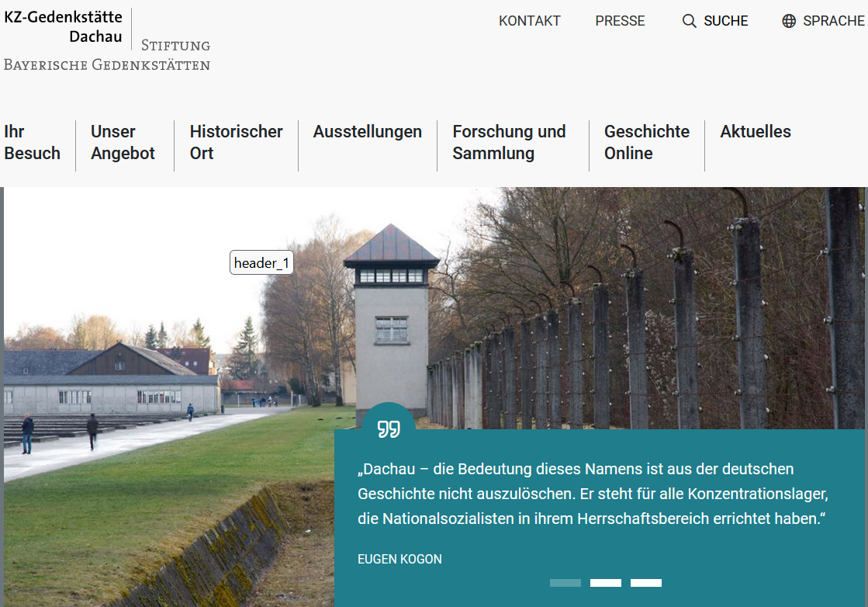Screen dimensions: 868x607
Task: Select Ausstellungen in the main navigation
Action: click(367, 132)
